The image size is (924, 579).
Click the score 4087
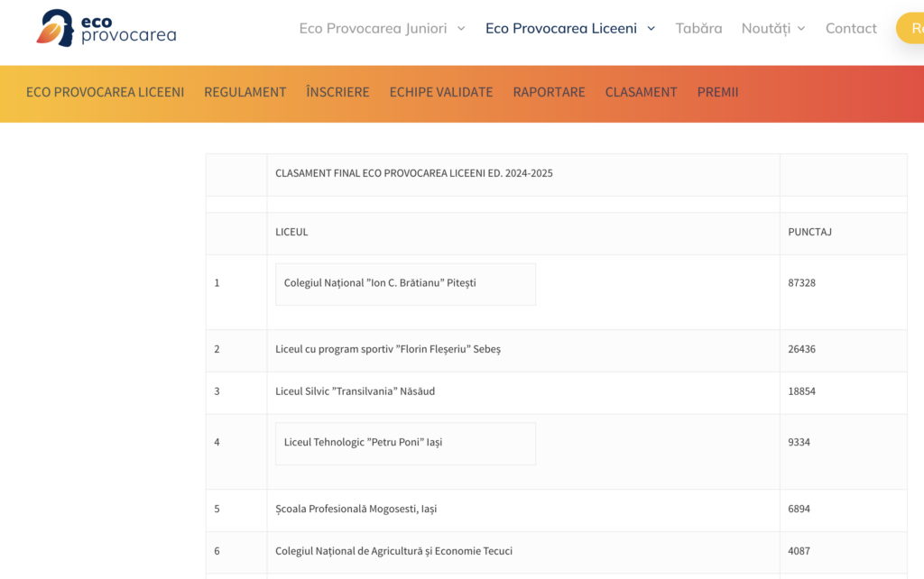[x=799, y=551]
